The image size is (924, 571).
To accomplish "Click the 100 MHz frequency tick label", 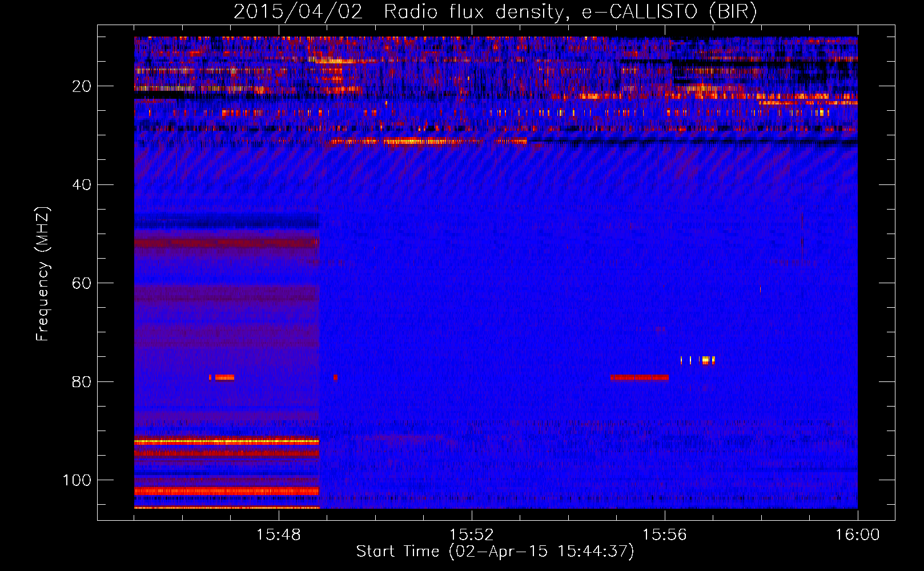I will tap(77, 480).
